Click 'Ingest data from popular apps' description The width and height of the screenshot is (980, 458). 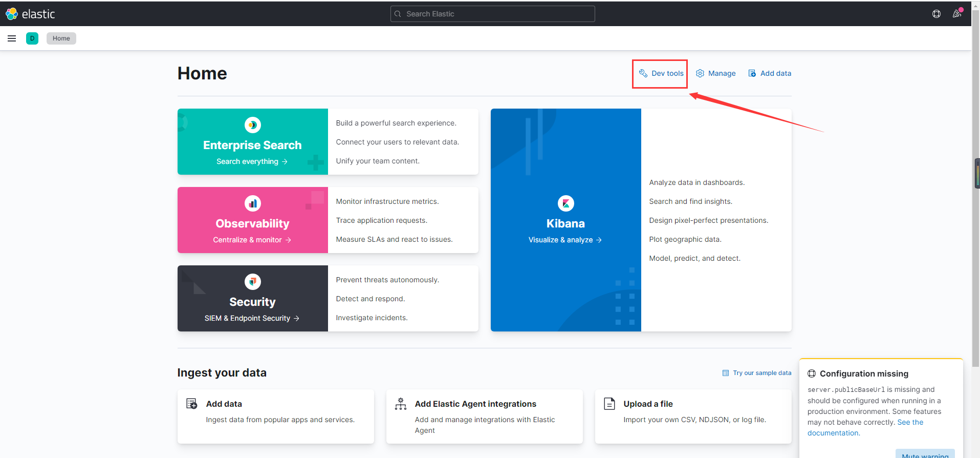point(280,420)
